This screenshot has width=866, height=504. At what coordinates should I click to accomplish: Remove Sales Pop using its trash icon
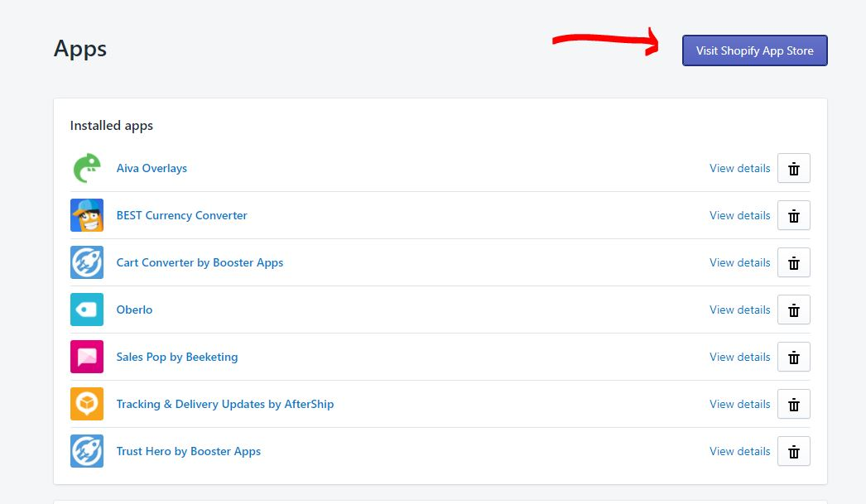[x=794, y=358]
